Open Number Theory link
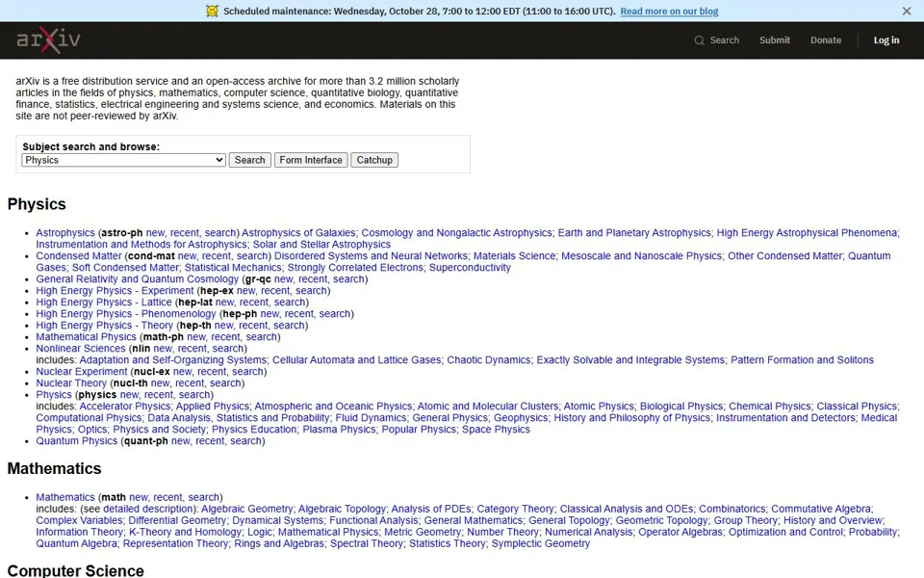This screenshot has height=578, width=924. [x=502, y=532]
